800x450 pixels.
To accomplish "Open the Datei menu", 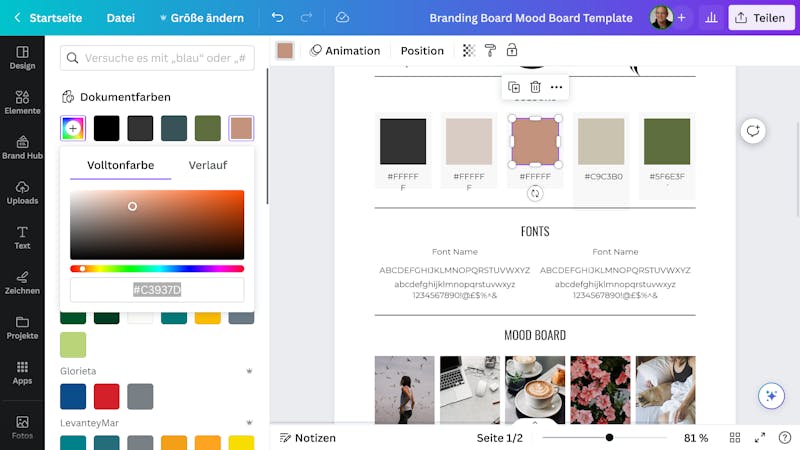I will [120, 18].
